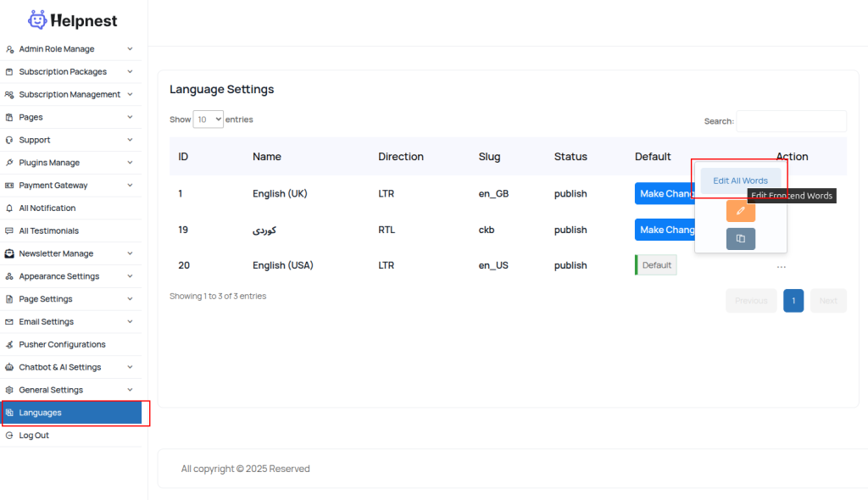Click the All Testimonials chat icon
This screenshot has height=500, width=868.
(9, 231)
